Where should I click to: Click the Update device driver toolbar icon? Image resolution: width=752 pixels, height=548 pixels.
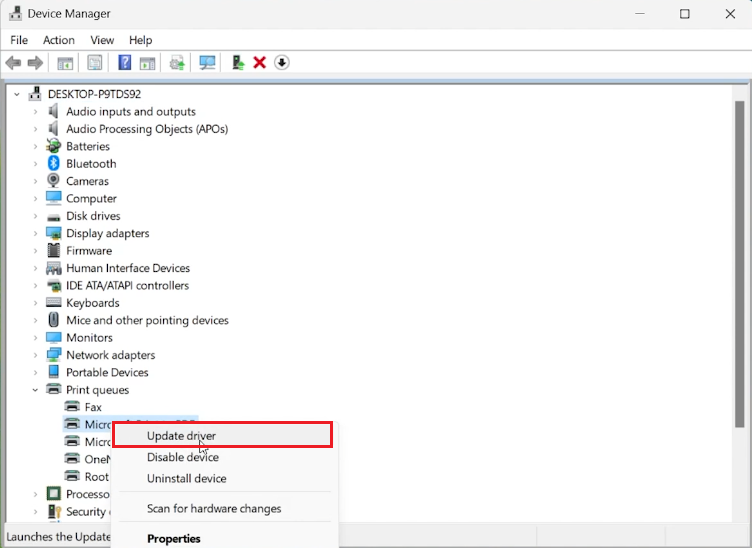click(238, 63)
